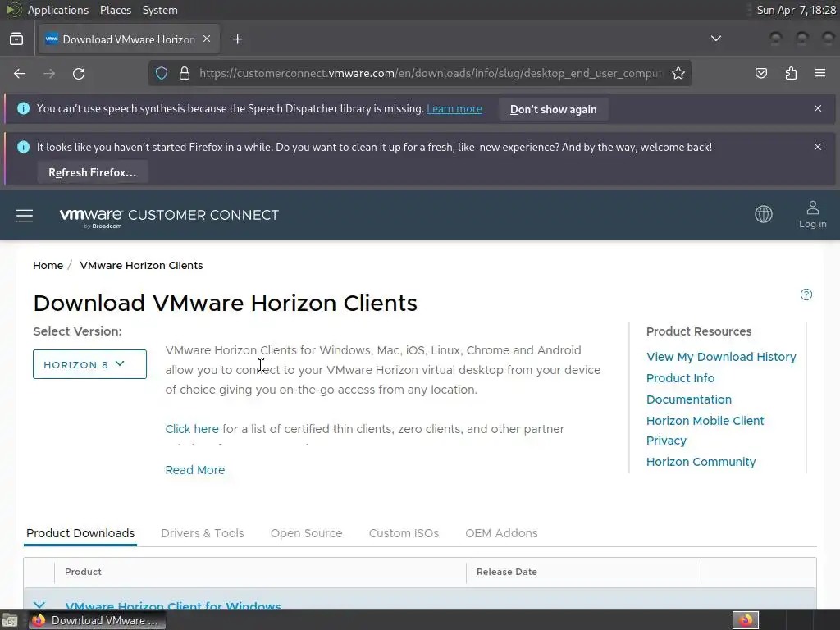
Task: Click the Refresh Firefox… button
Action: click(93, 172)
